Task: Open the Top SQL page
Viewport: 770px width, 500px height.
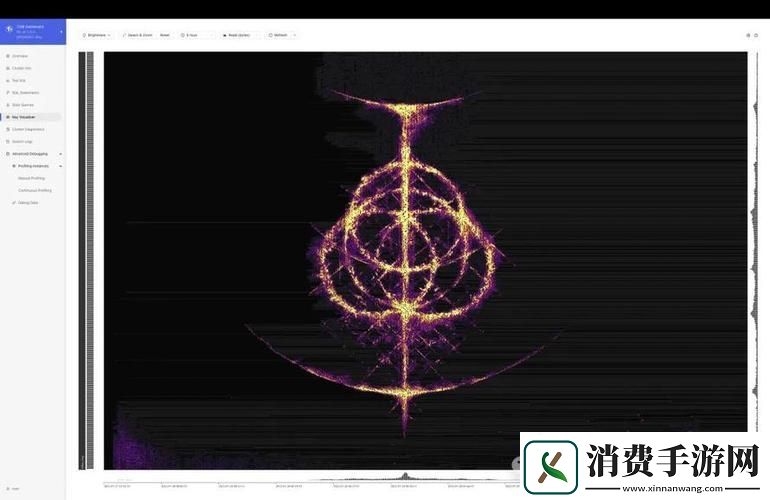Action: [18, 81]
